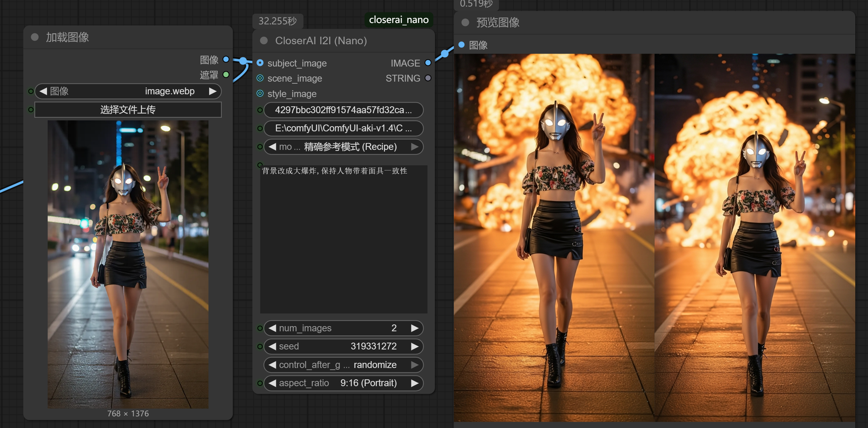Click the seed value 319331272
The height and width of the screenshot is (428, 868).
[x=373, y=346]
